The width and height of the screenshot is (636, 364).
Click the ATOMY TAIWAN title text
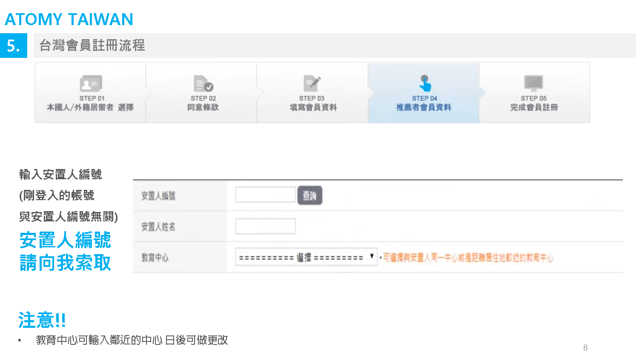69,20
